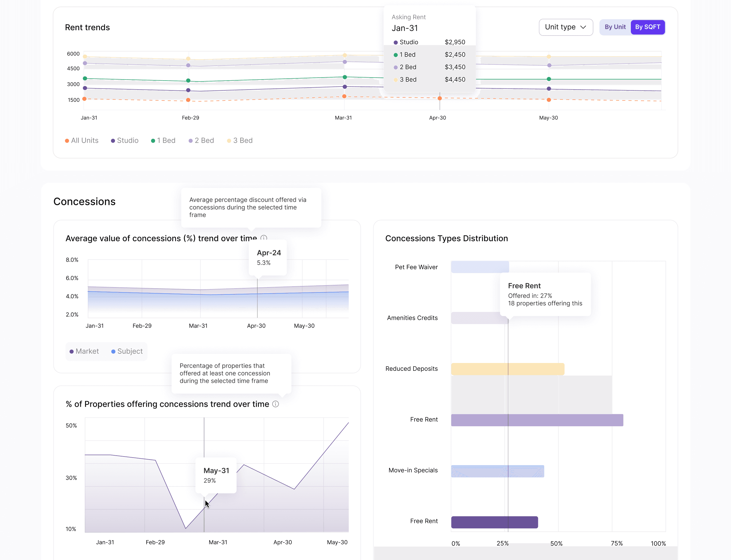Screen dimensions: 731x560
Task: Click info icon beside average concessions value title
Action: 264,238
